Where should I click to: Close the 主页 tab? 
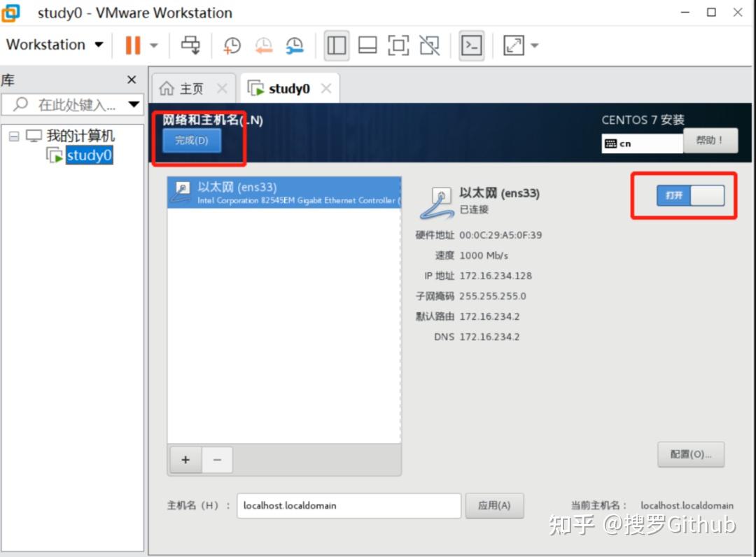(x=222, y=88)
